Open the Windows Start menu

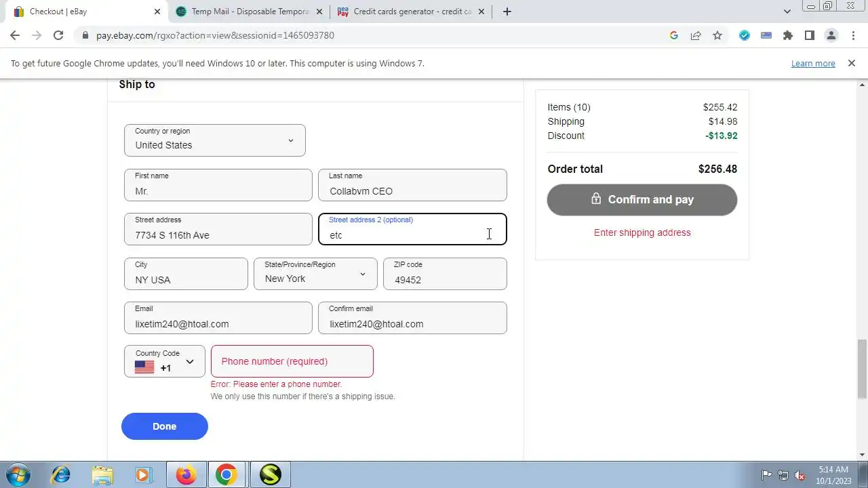pos(18,474)
